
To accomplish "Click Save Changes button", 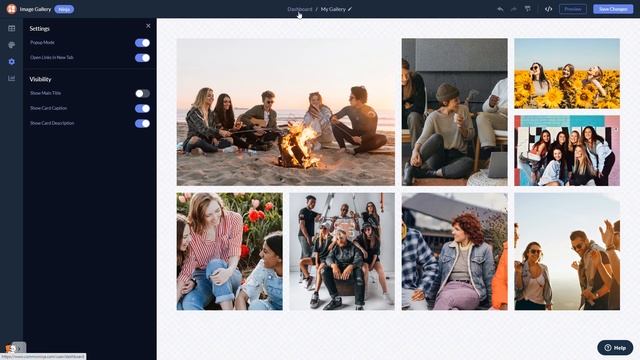I will point(613,9).
